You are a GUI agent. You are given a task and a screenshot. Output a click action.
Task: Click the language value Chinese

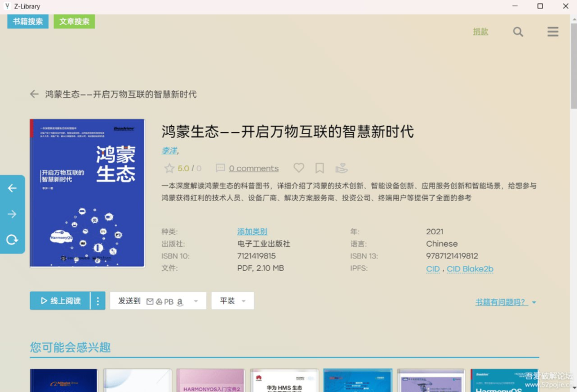tap(442, 244)
